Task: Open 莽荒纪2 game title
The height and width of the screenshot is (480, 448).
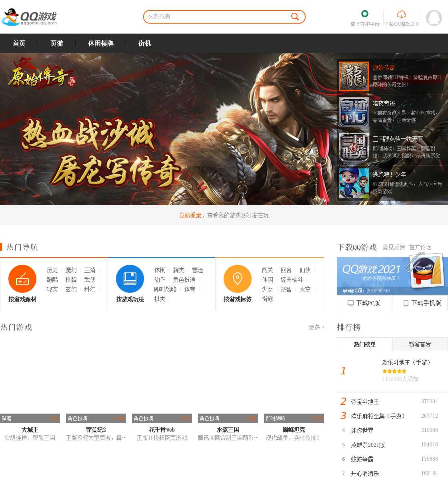Action: click(x=96, y=430)
